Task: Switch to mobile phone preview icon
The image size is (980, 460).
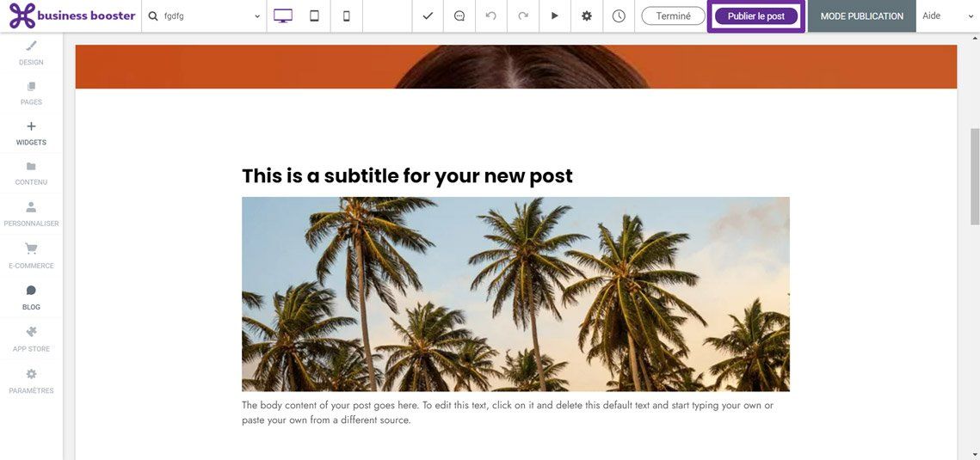Action: coord(346,16)
